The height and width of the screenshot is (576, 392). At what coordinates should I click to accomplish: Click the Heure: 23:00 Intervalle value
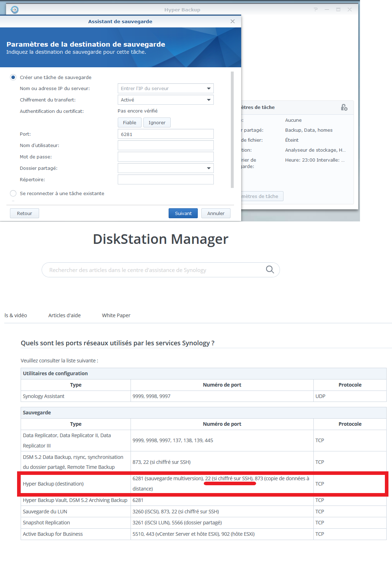coord(315,160)
